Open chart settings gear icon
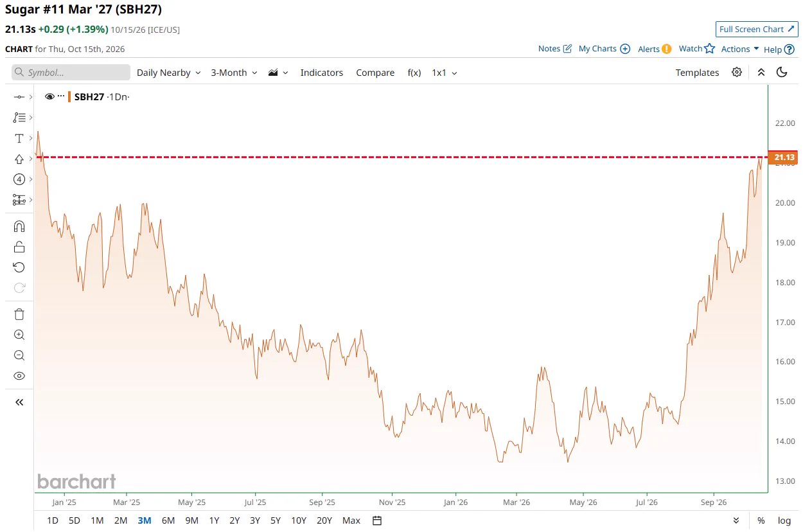The width and height of the screenshot is (803, 532). pos(737,72)
